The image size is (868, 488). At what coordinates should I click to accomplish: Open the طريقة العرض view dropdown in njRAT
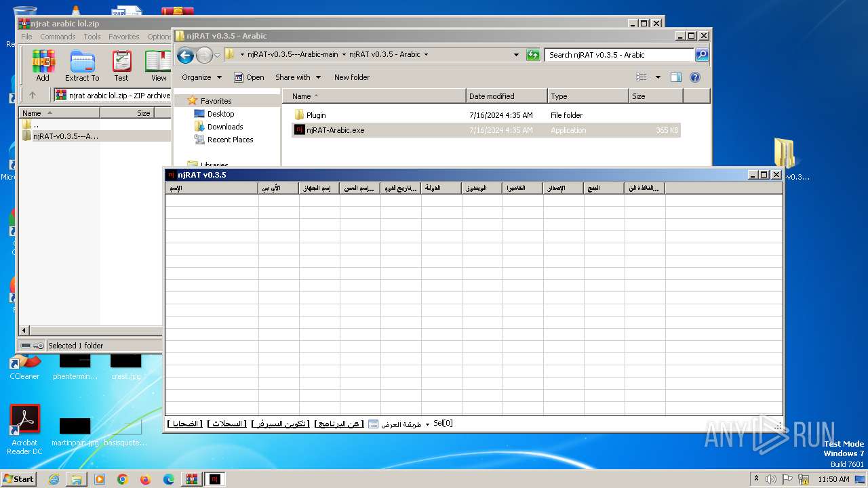pos(399,424)
